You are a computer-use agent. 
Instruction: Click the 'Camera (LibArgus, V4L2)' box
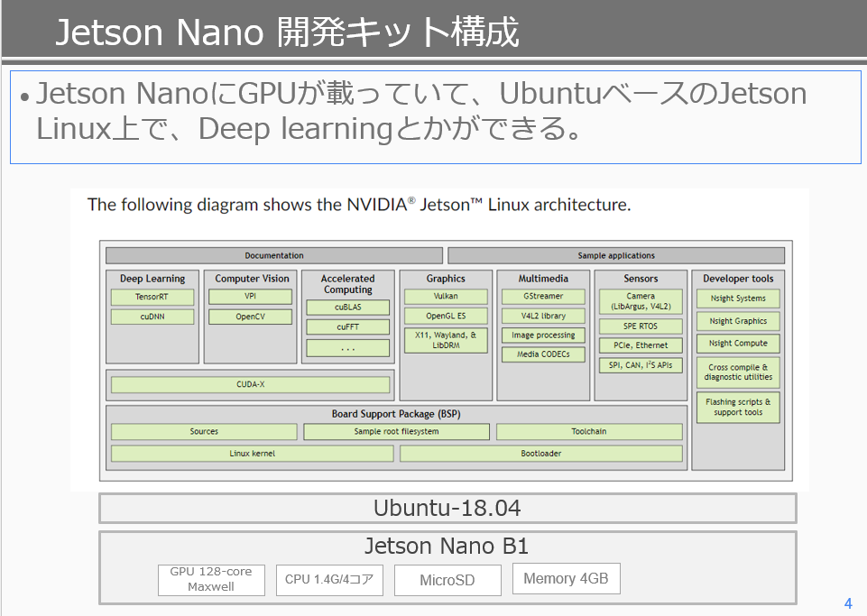click(x=641, y=301)
